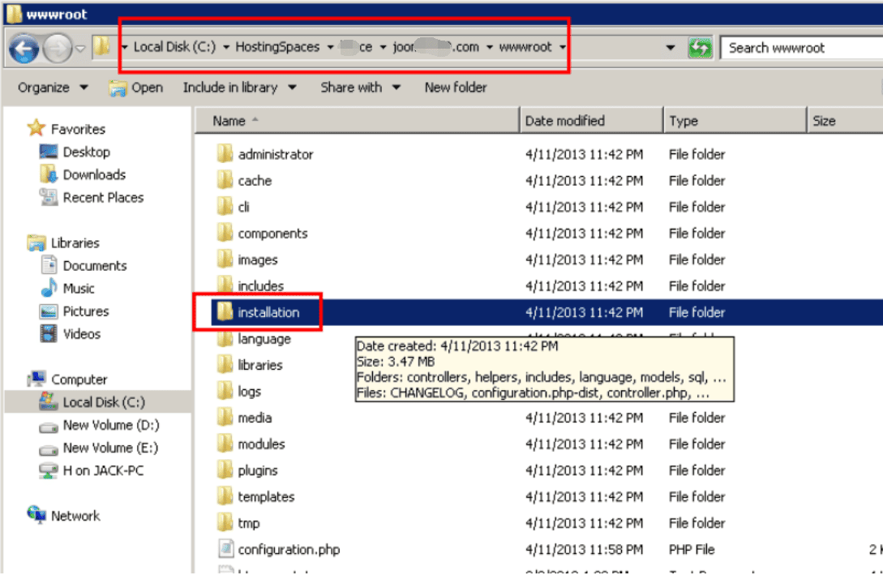The width and height of the screenshot is (883, 588).
Task: Select the cli folder
Action: (x=234, y=208)
